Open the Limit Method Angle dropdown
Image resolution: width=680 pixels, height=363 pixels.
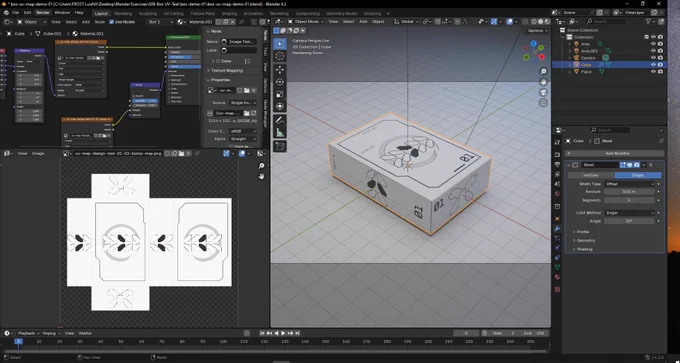pyautogui.click(x=629, y=213)
